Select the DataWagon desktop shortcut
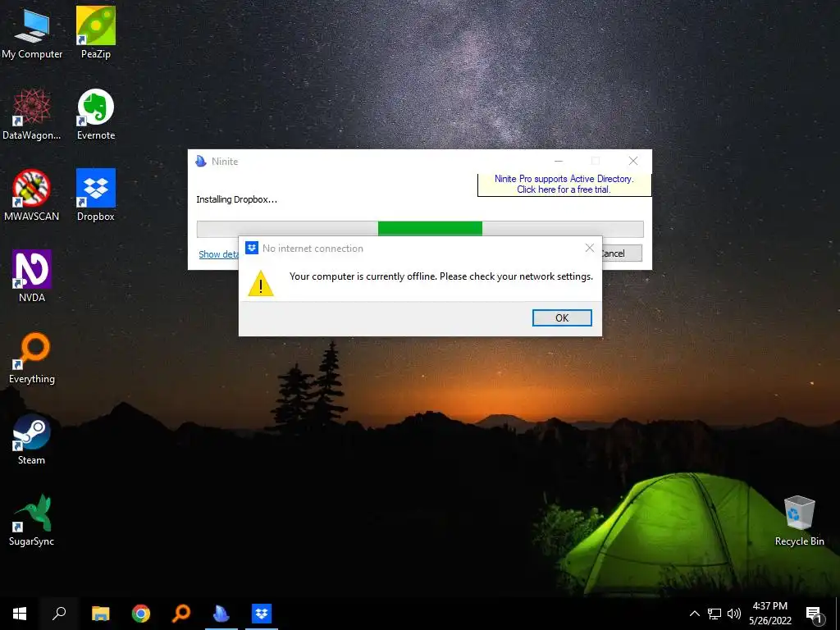840x630 pixels. pos(32,114)
